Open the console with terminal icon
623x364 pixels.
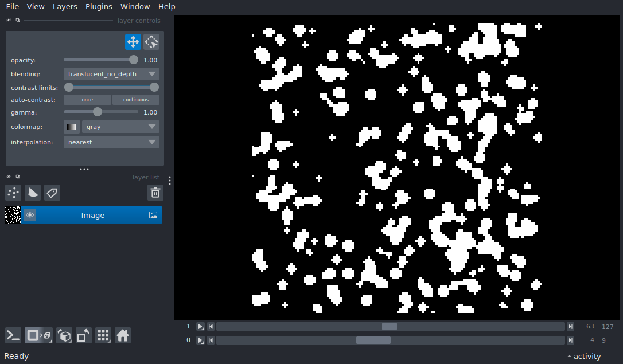click(x=13, y=336)
